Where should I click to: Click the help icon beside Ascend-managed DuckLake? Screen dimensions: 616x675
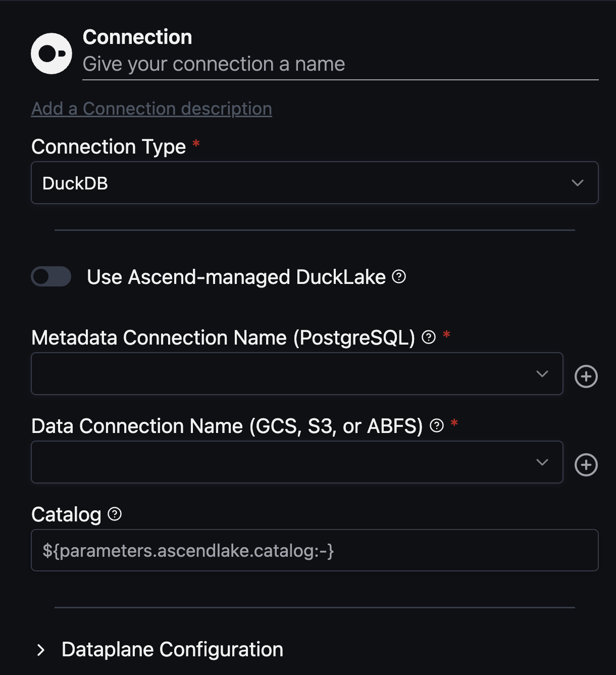pos(399,276)
